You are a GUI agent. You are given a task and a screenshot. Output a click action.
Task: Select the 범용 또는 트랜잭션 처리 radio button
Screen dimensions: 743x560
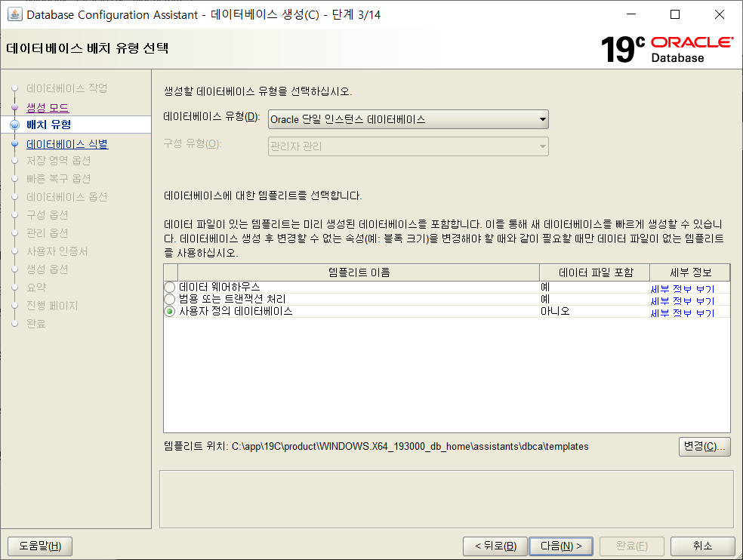[x=170, y=299]
